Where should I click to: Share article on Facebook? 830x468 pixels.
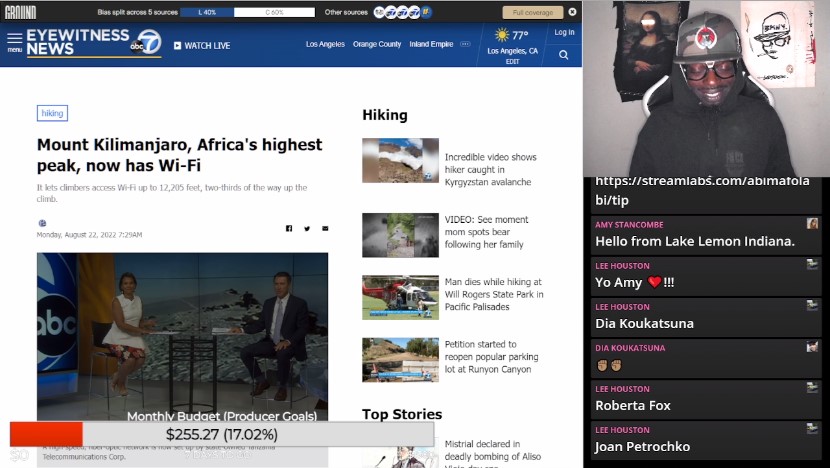tap(289, 228)
